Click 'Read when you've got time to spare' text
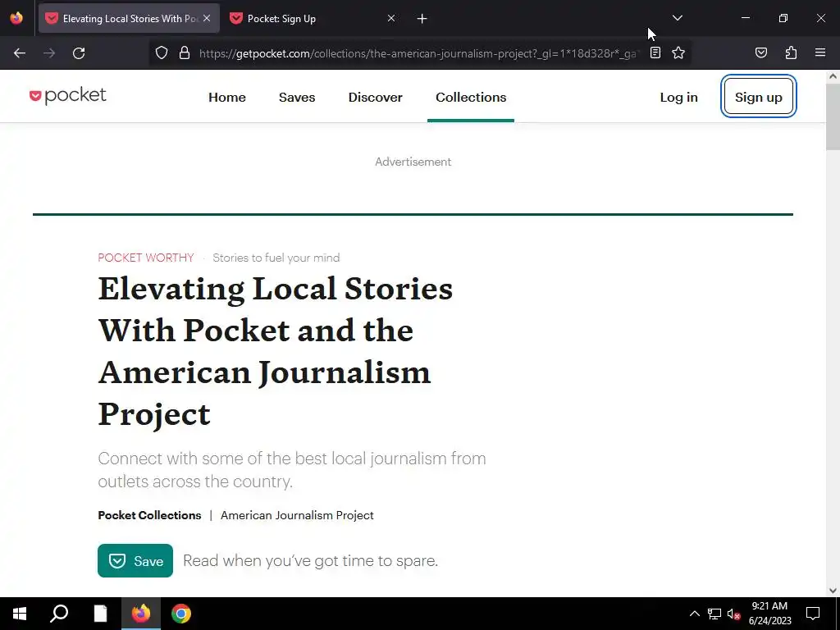The width and height of the screenshot is (840, 630). (x=311, y=561)
